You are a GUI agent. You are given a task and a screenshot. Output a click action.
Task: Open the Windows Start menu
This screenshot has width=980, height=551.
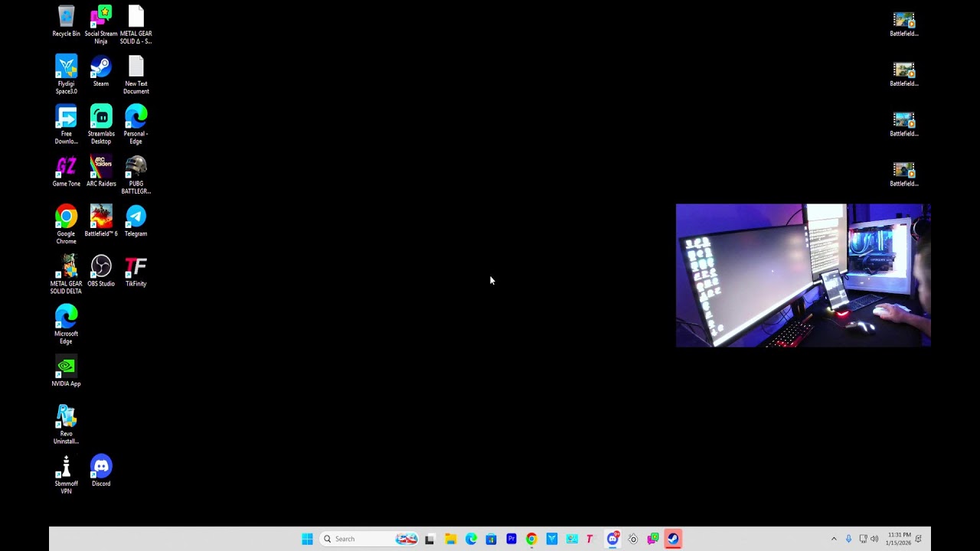(x=307, y=539)
